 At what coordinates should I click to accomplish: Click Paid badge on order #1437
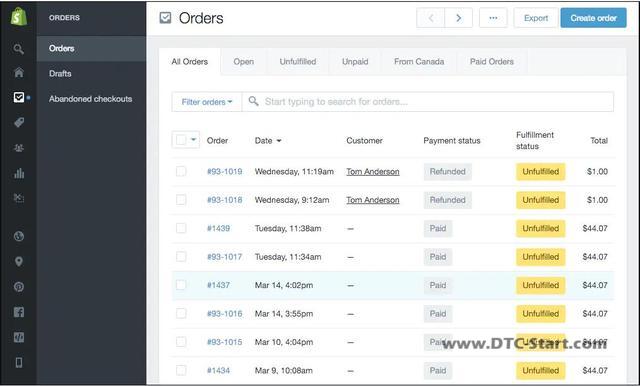[438, 285]
